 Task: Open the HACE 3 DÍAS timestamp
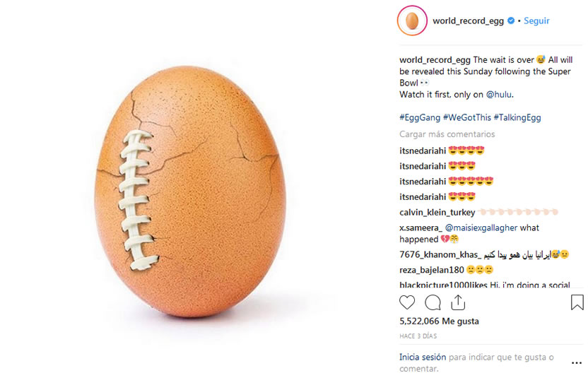pos(418,336)
